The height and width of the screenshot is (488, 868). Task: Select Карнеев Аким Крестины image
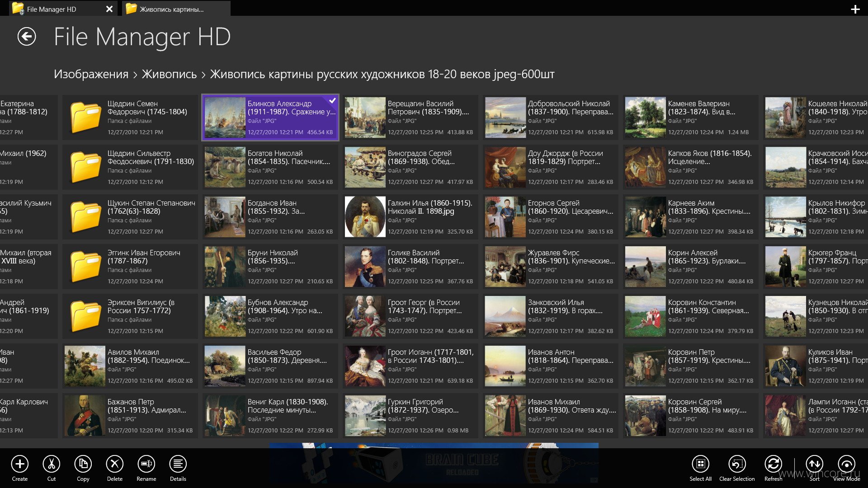pos(691,217)
